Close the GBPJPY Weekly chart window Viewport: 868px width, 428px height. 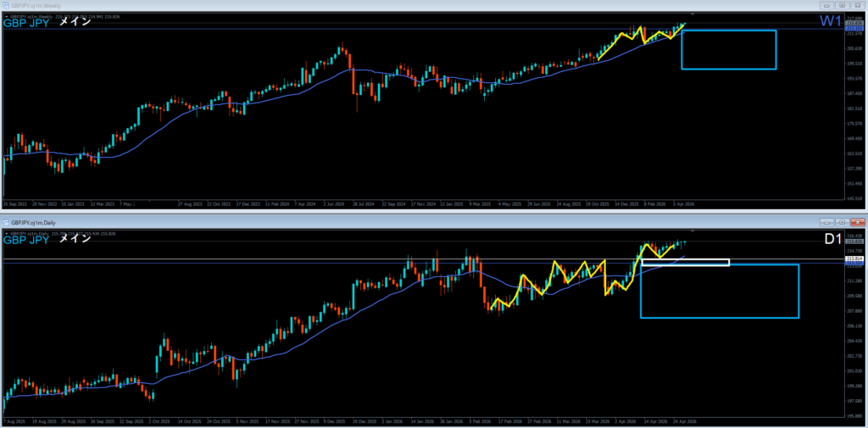(856, 5)
